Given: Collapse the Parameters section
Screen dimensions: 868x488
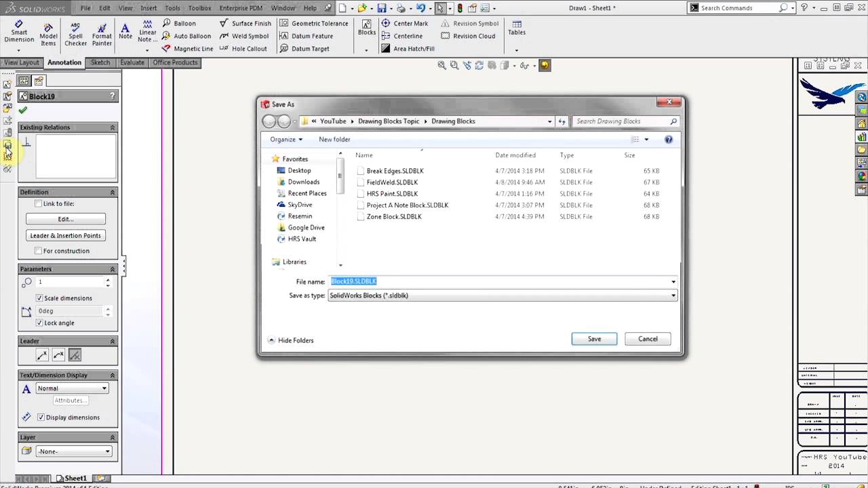Looking at the screenshot, I should tap(113, 269).
